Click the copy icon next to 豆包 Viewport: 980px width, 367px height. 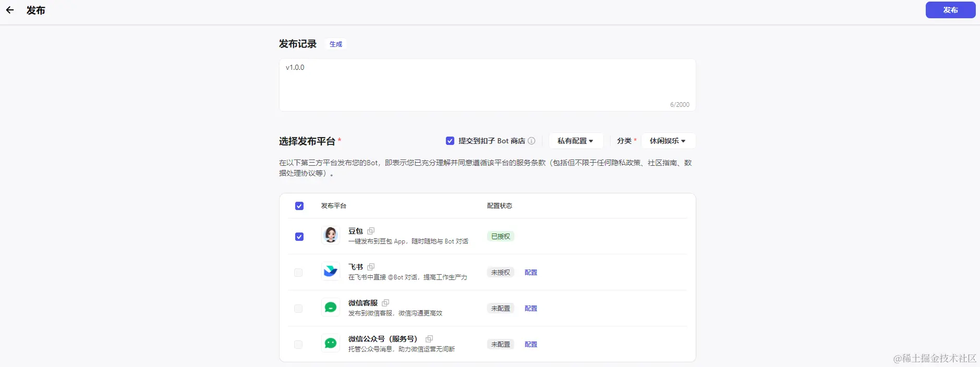[371, 231]
